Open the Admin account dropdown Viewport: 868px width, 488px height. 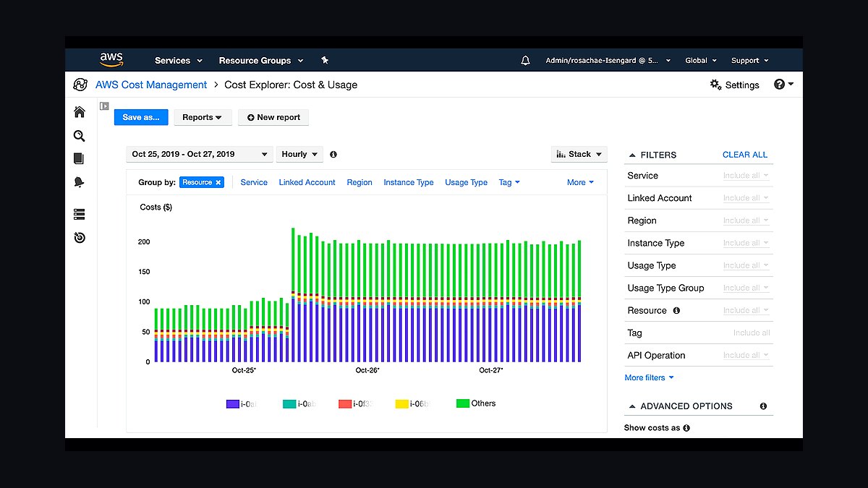pos(608,61)
